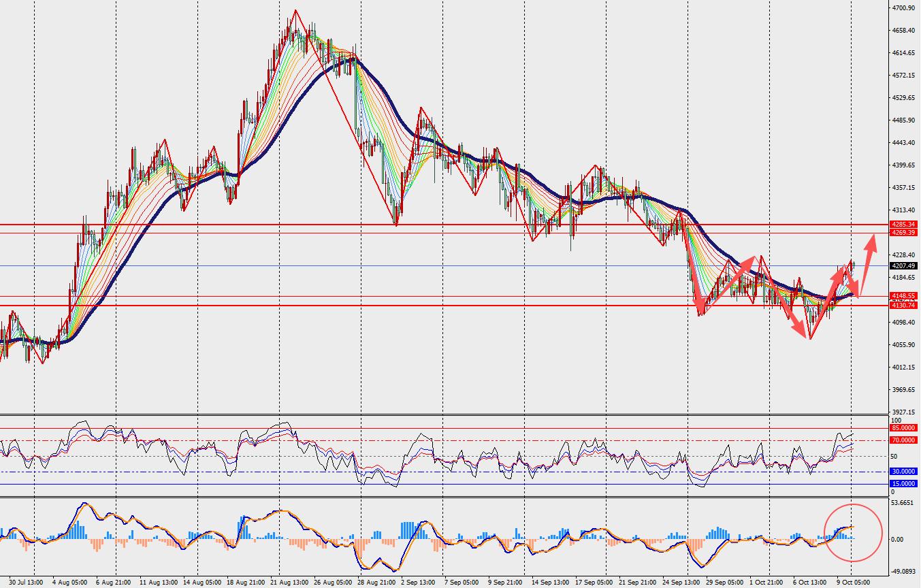This screenshot has width=921, height=588.
Task: Click the 4485.90 price scale value
Action: pyautogui.click(x=903, y=120)
